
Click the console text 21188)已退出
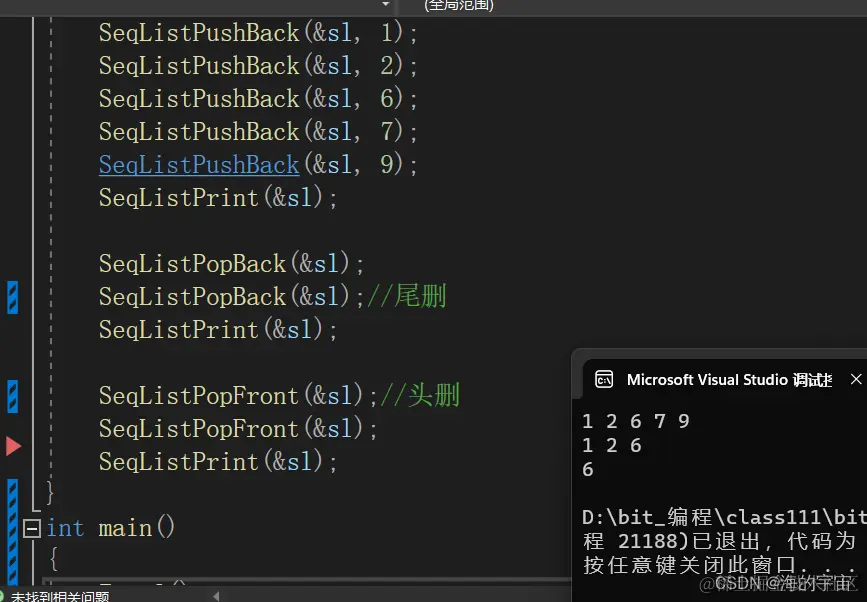tap(690, 541)
